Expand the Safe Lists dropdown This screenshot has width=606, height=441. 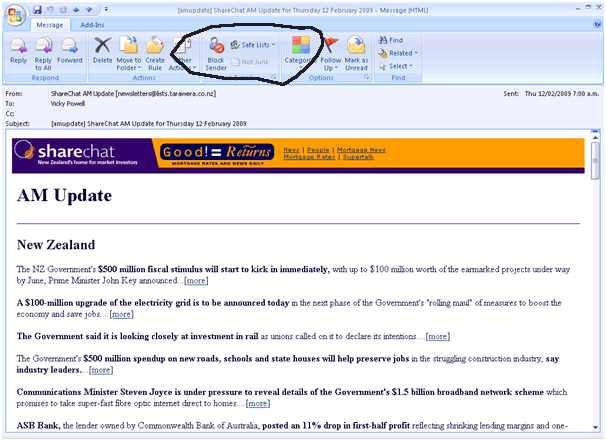tap(255, 45)
